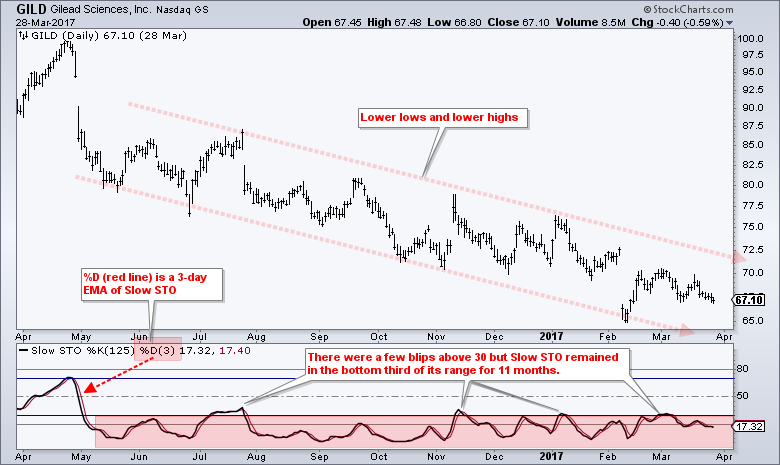Click the Dec label on the indicator time axis
Viewport: 780px width, 465px height.
(x=494, y=456)
